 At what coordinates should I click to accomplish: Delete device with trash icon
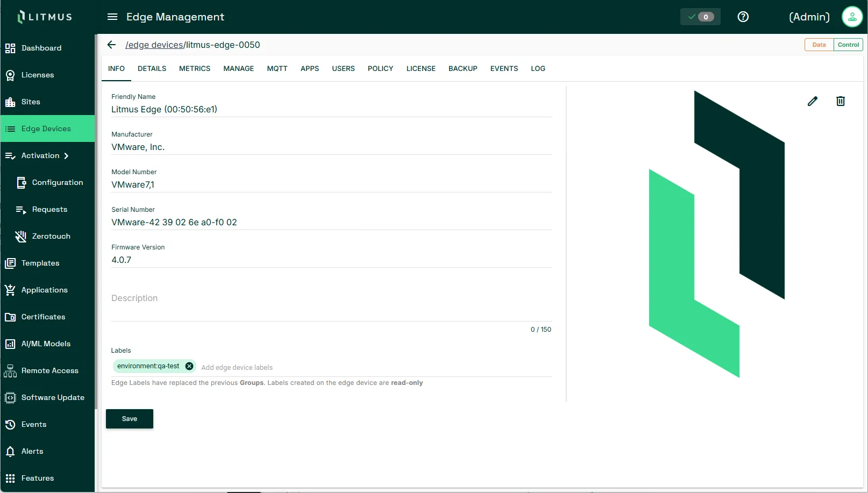click(841, 101)
